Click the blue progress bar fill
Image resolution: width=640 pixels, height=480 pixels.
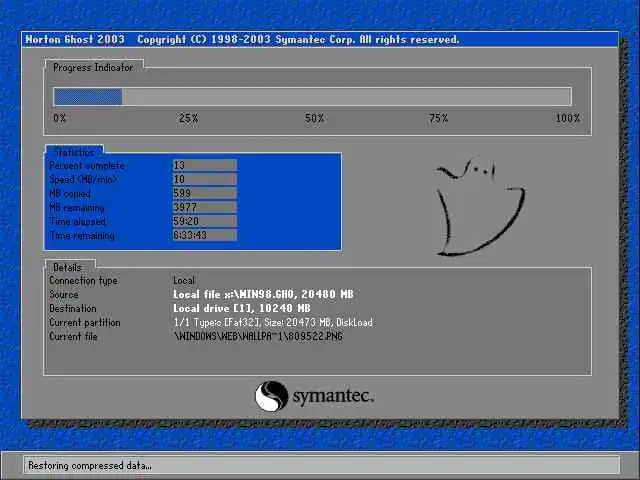click(x=88, y=97)
